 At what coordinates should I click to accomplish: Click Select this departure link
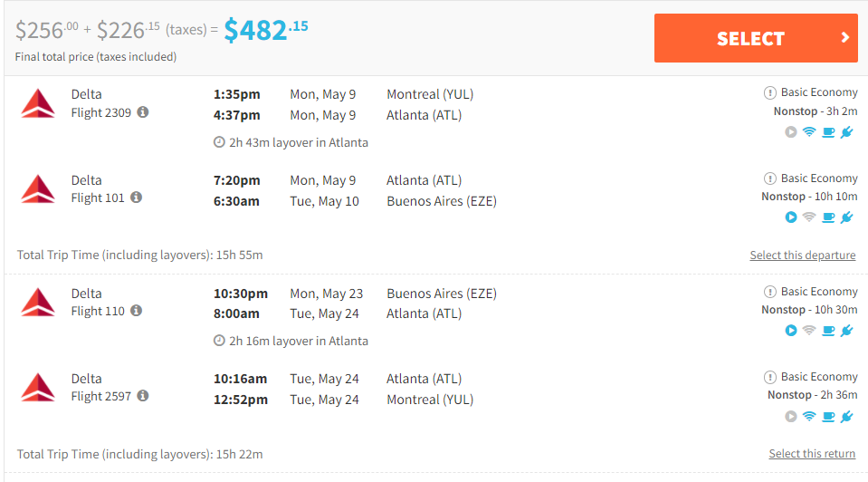point(803,255)
